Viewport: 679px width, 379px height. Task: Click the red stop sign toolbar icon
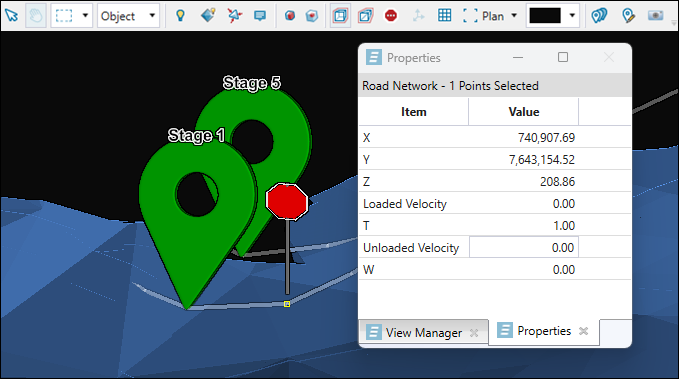pyautogui.click(x=391, y=16)
